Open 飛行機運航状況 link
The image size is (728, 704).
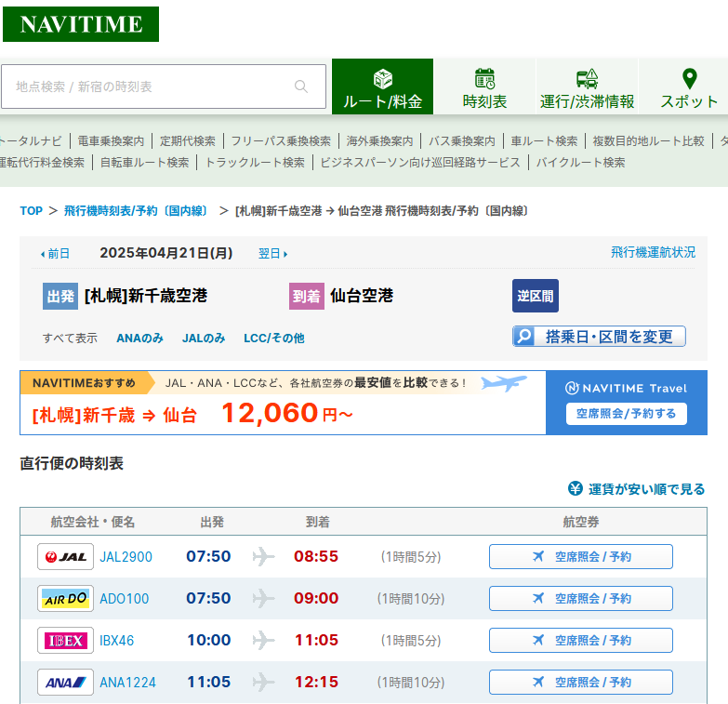(x=653, y=252)
